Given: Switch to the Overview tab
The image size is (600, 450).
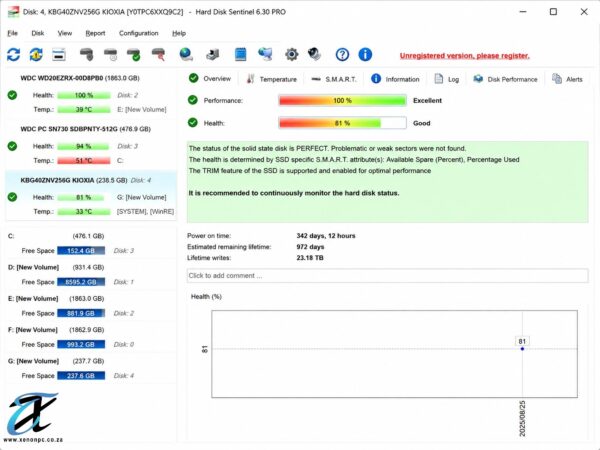Looking at the screenshot, I should point(210,78).
